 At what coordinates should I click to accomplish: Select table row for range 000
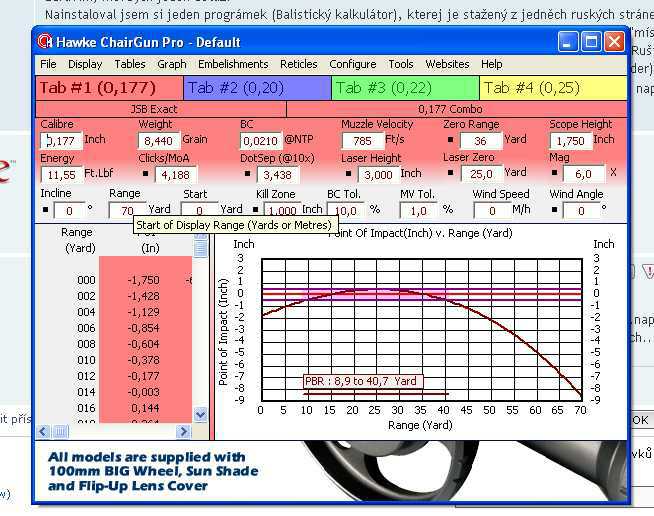(115, 280)
